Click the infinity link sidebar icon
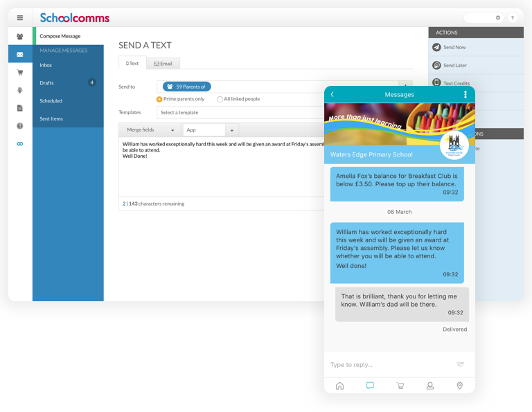532x412 pixels. point(20,144)
